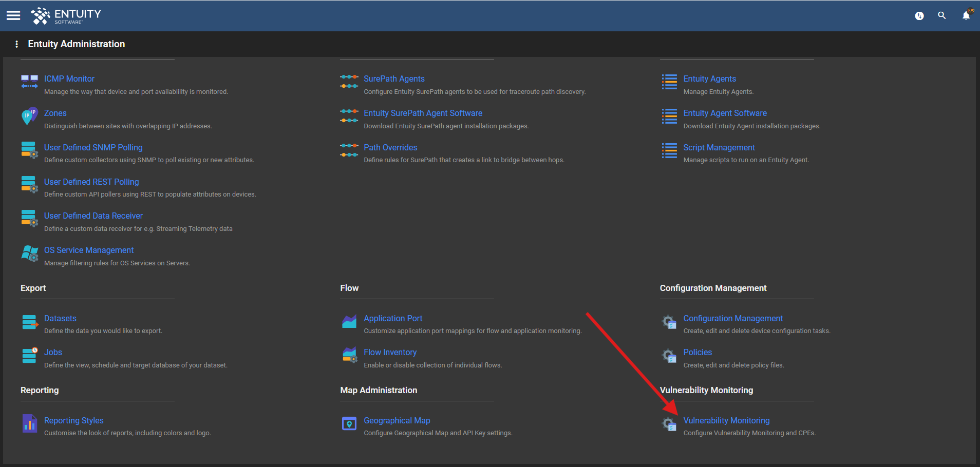This screenshot has width=980, height=467.
Task: Open the Application Port link
Action: pyautogui.click(x=393, y=318)
